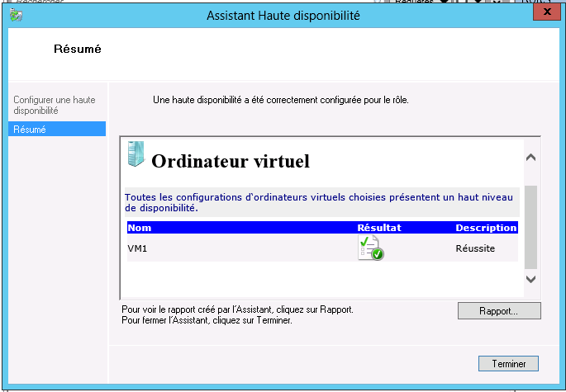Click the Ordinateur virtuel heading
Screen dimensions: 566x392
[x=231, y=161]
